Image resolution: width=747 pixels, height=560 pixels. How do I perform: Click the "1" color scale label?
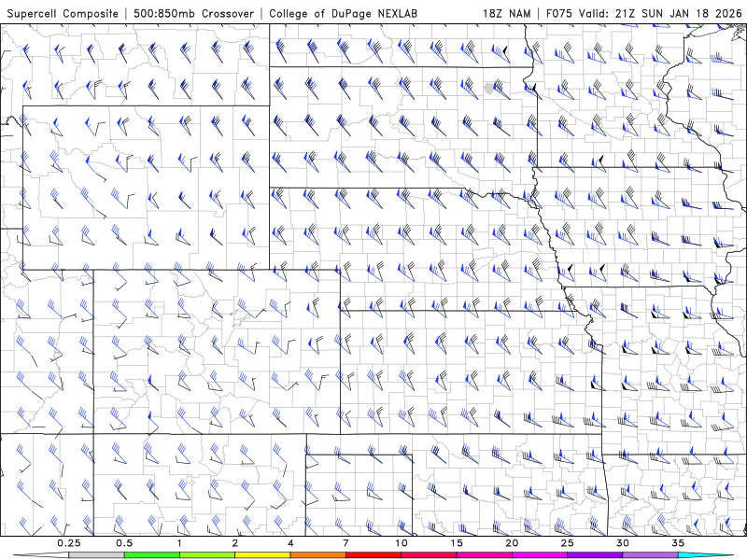point(179,543)
